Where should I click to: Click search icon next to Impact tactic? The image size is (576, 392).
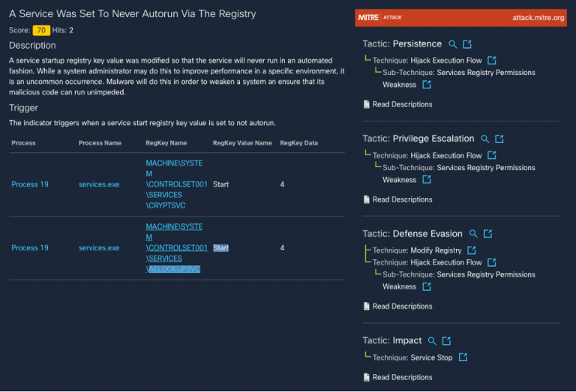[x=432, y=341]
